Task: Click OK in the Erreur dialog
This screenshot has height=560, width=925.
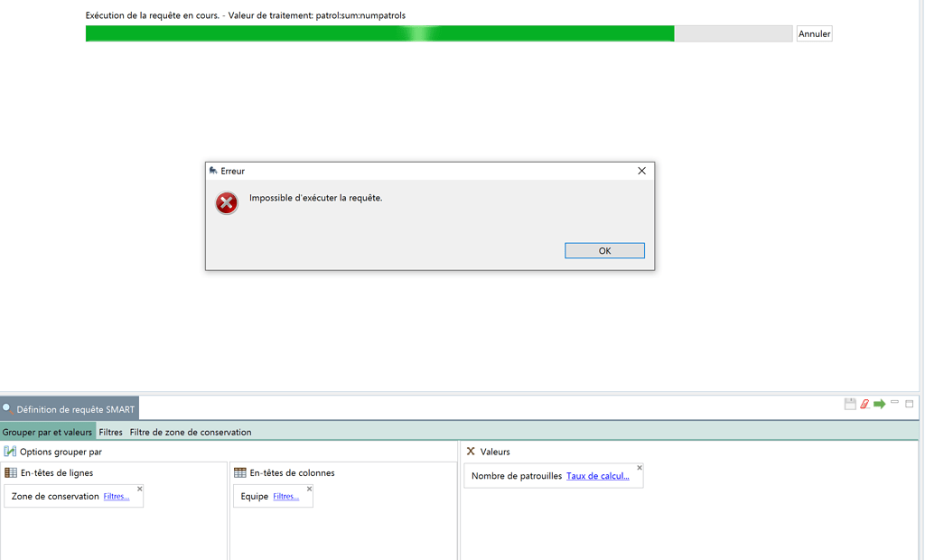Action: tap(604, 250)
